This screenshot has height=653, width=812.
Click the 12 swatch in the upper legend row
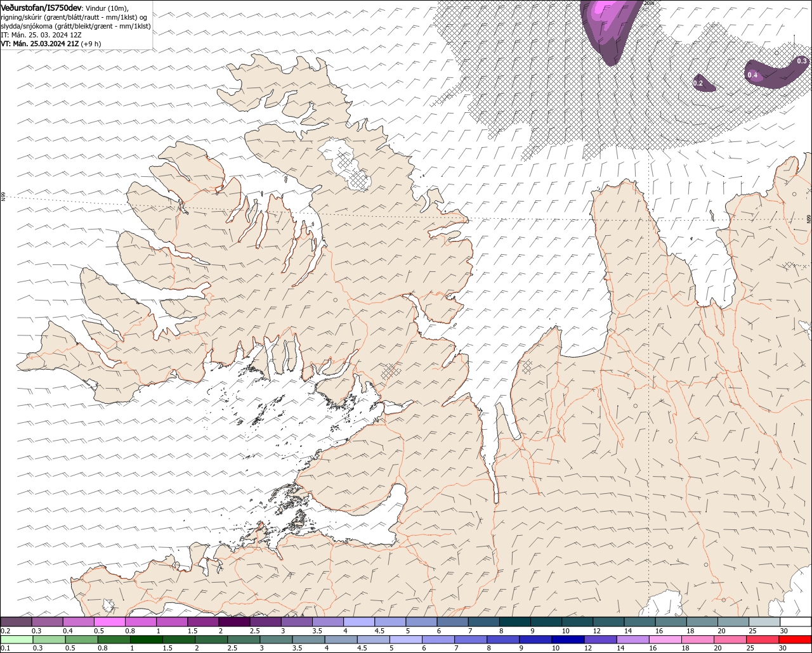[x=608, y=622]
